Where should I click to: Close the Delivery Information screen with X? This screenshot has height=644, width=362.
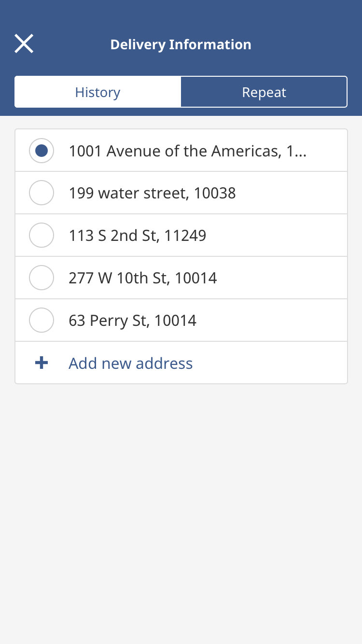(x=24, y=44)
